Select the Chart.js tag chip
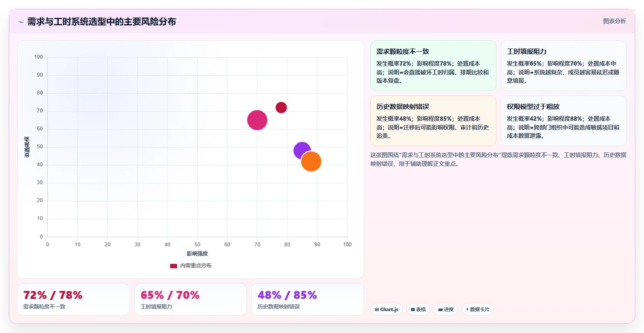The height and width of the screenshot is (333, 644). click(387, 309)
